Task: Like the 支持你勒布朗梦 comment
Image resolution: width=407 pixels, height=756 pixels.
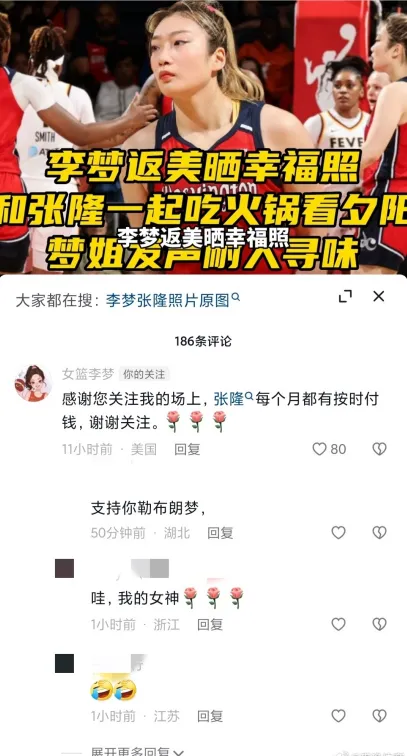Action: [339, 532]
